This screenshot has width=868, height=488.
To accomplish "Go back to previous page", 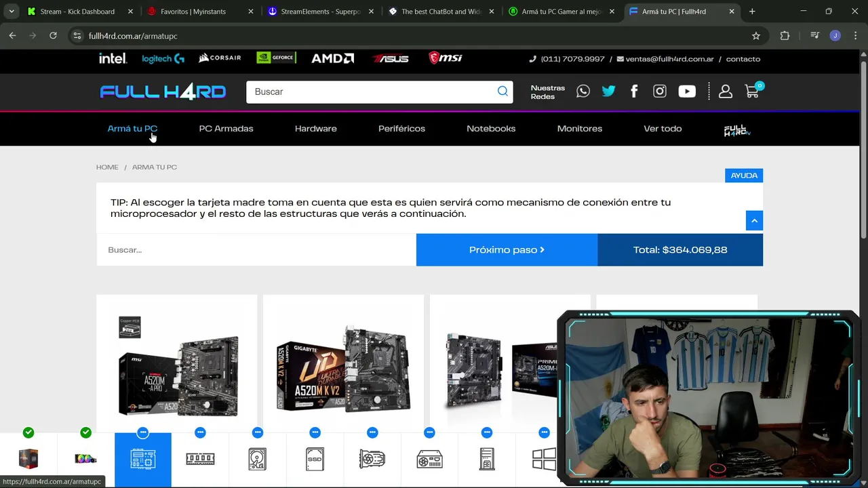I will [12, 36].
